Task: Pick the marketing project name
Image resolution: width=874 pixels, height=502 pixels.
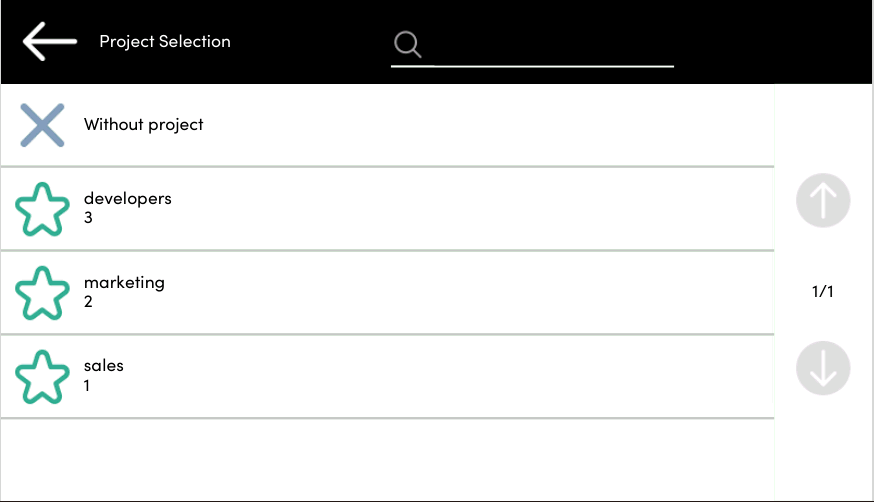Action: pos(124,283)
